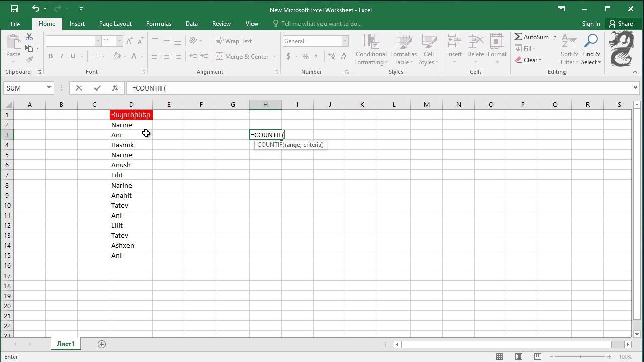Click the Save icon in the title bar
This screenshot has width=644, height=362.
[x=14, y=9]
